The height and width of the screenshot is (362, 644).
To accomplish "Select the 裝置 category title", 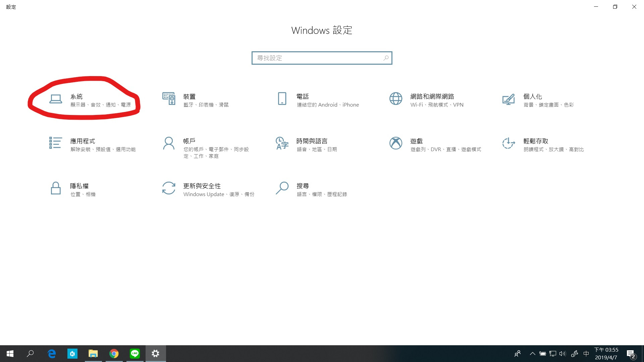I will 190,97.
